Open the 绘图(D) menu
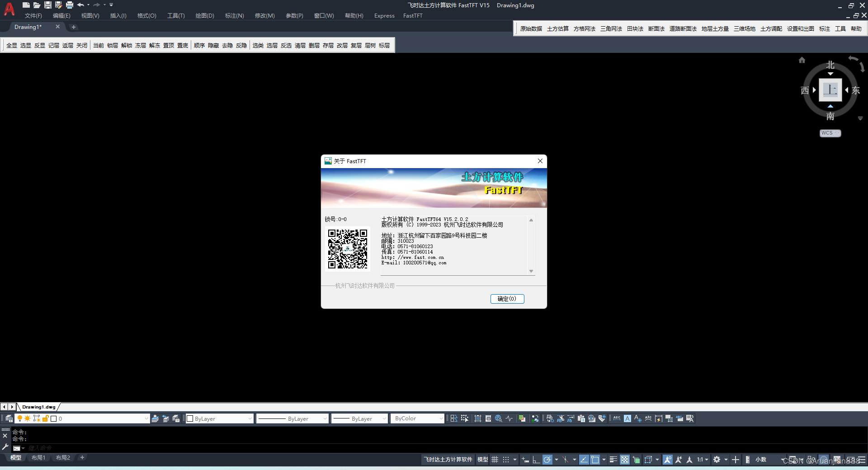The width and height of the screenshot is (868, 470). pyautogui.click(x=205, y=16)
